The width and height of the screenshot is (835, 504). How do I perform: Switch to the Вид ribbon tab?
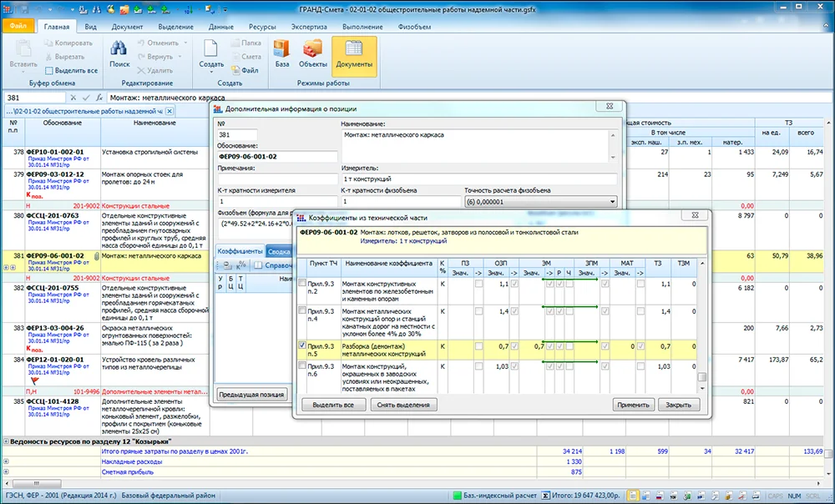click(x=90, y=27)
